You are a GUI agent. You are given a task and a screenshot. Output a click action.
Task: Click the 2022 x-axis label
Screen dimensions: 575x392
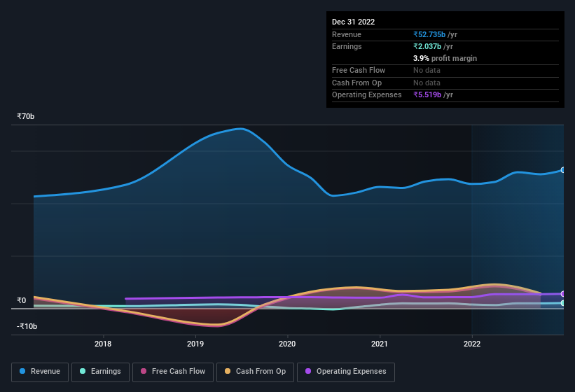pos(472,344)
